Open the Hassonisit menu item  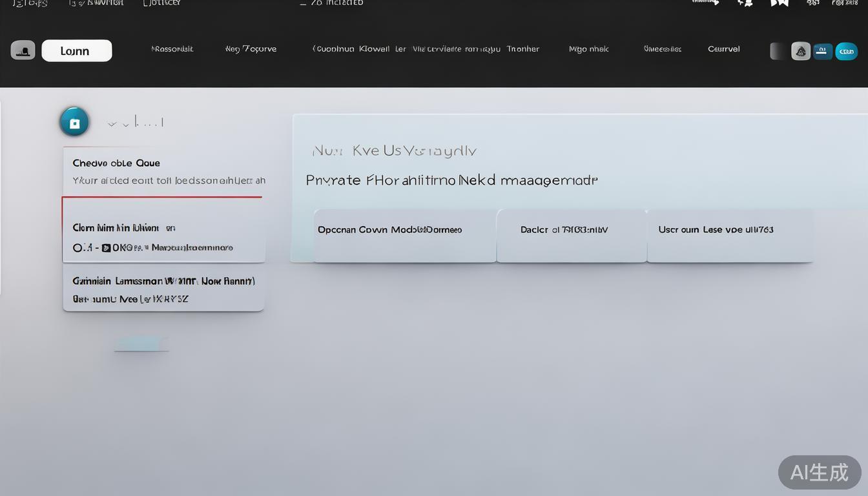(172, 49)
